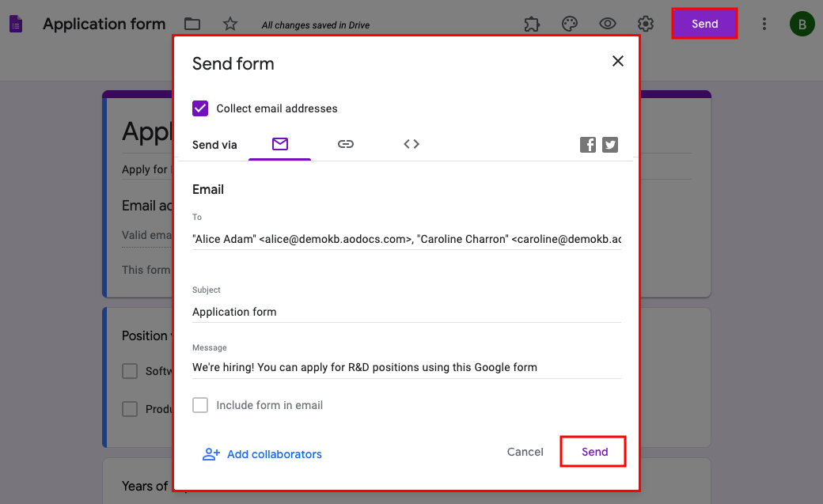Select the email send tab
The height and width of the screenshot is (504, 823).
(x=279, y=144)
